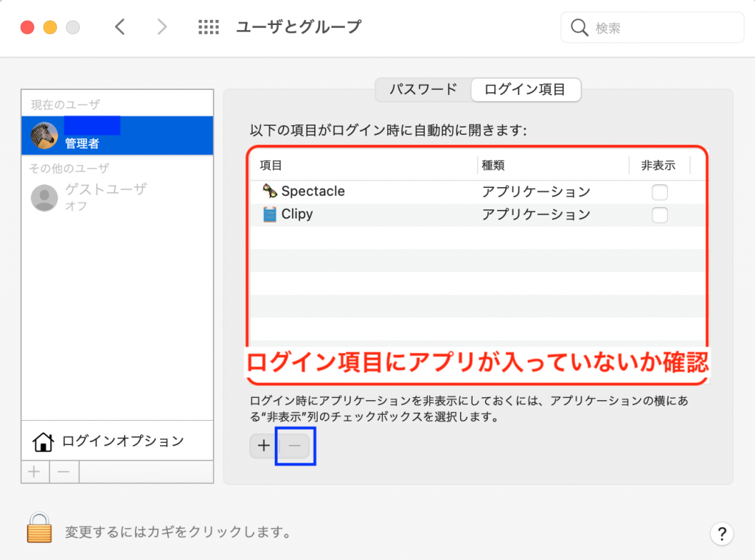Image resolution: width=755 pixels, height=560 pixels.
Task: Remove login item with minus button
Action: pyautogui.click(x=294, y=446)
